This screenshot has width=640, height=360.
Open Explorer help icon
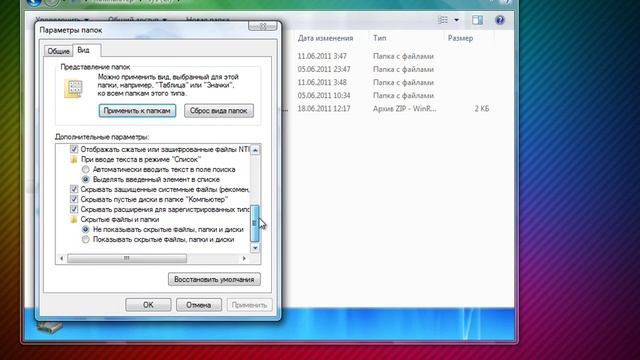pyautogui.click(x=500, y=20)
